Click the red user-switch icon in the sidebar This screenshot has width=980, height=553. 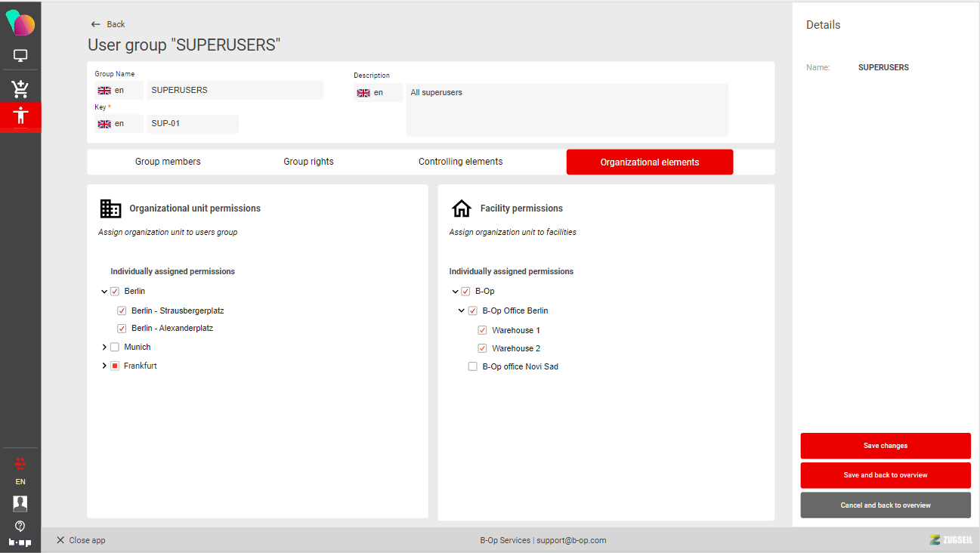pyautogui.click(x=20, y=463)
